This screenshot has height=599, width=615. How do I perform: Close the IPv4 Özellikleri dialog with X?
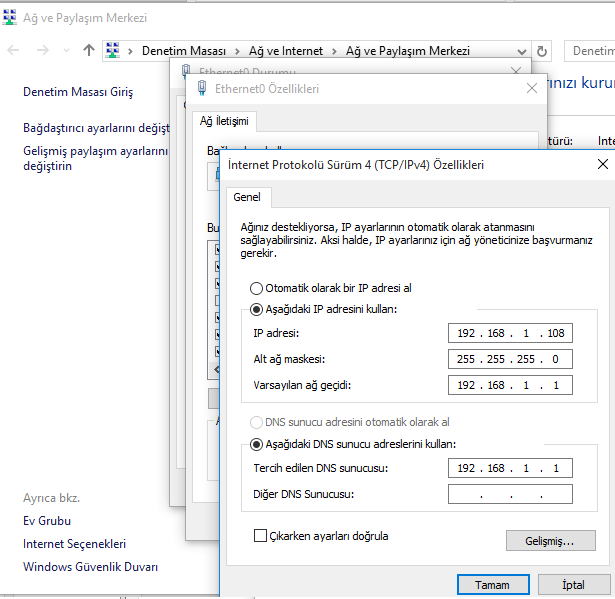pyautogui.click(x=601, y=164)
